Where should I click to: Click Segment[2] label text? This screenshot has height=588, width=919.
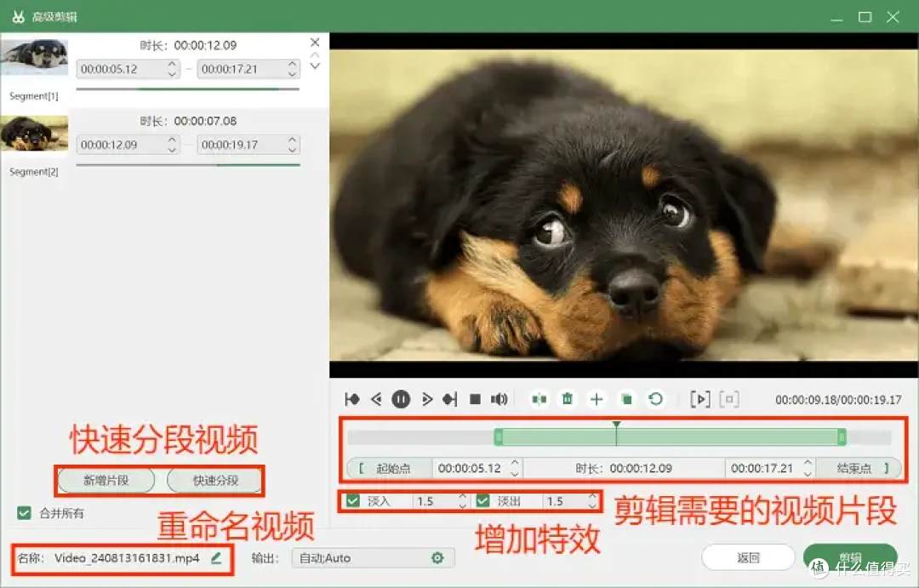[x=33, y=171]
